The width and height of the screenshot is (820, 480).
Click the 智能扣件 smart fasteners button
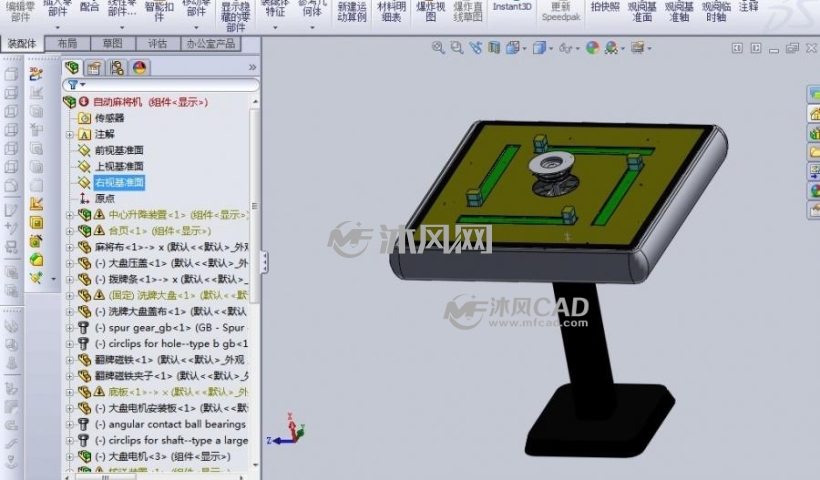click(x=159, y=10)
